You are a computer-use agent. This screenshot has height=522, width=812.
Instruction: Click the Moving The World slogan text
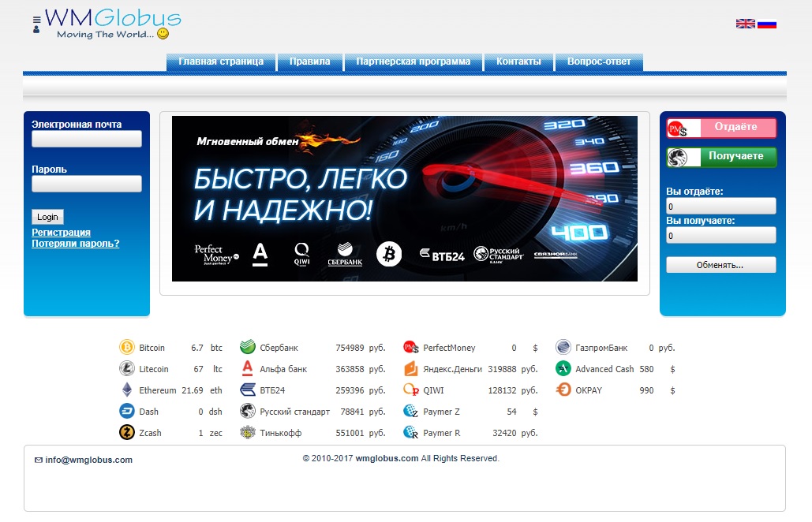(105, 34)
